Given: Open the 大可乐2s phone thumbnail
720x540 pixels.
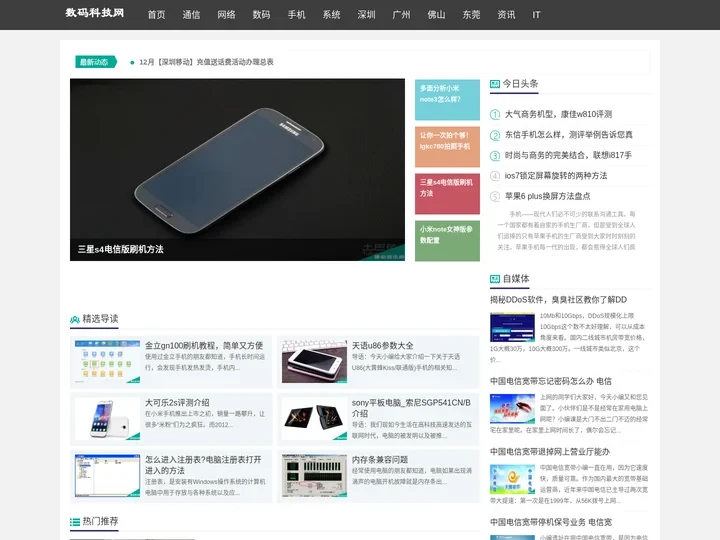Looking at the screenshot, I should tap(107, 419).
